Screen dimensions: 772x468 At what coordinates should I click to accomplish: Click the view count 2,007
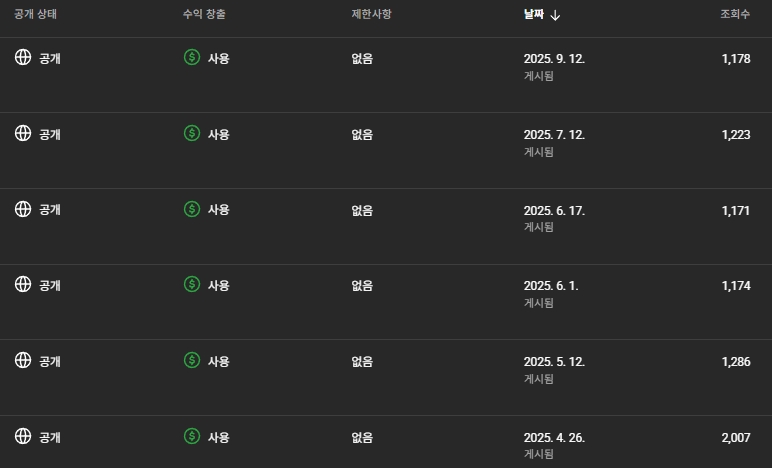point(735,436)
